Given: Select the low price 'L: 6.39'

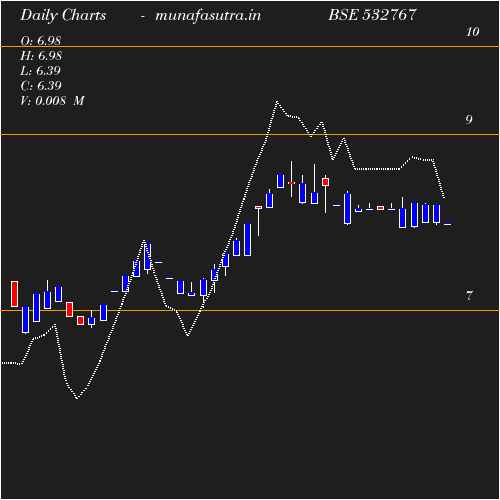Looking at the screenshot, I should point(40,71).
